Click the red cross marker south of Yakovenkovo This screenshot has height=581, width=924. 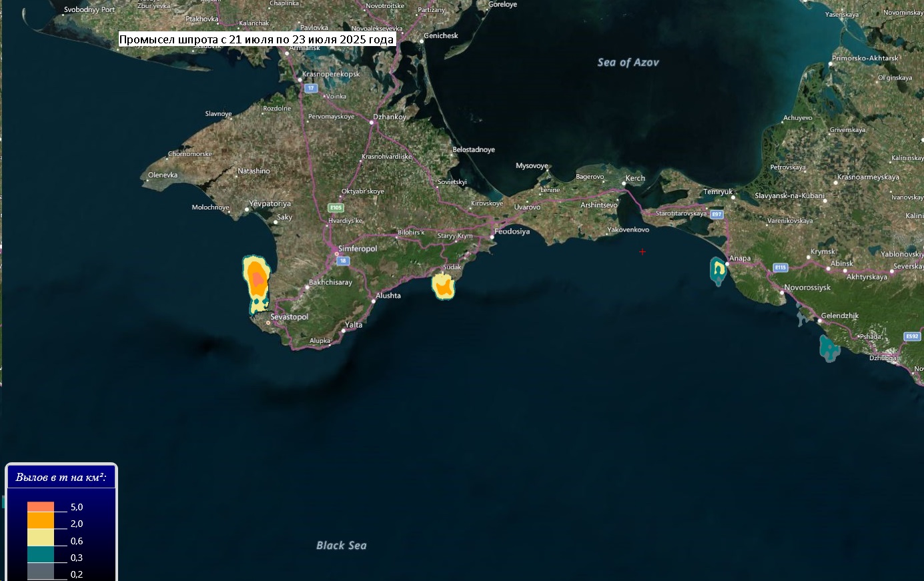coord(642,251)
